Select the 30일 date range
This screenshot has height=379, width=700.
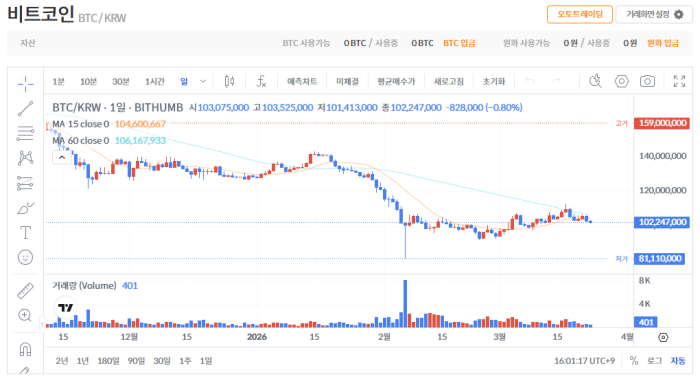[162, 361]
